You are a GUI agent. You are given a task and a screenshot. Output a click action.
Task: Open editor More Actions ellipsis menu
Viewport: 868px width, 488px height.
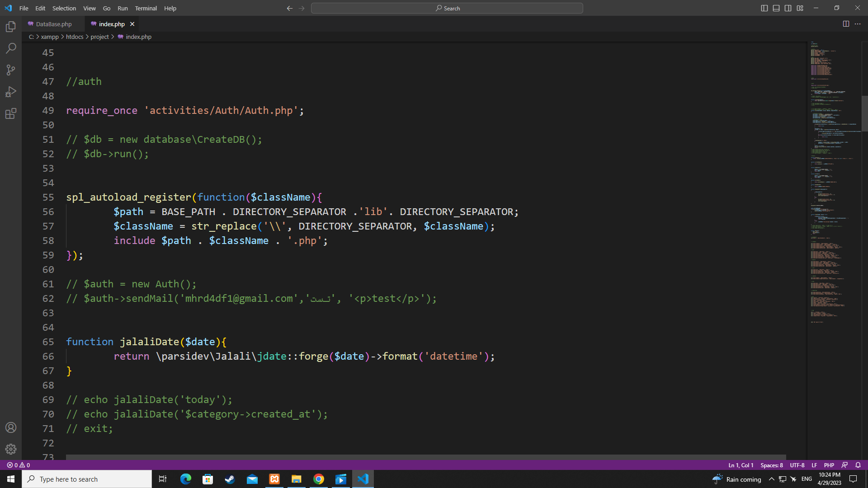(858, 24)
